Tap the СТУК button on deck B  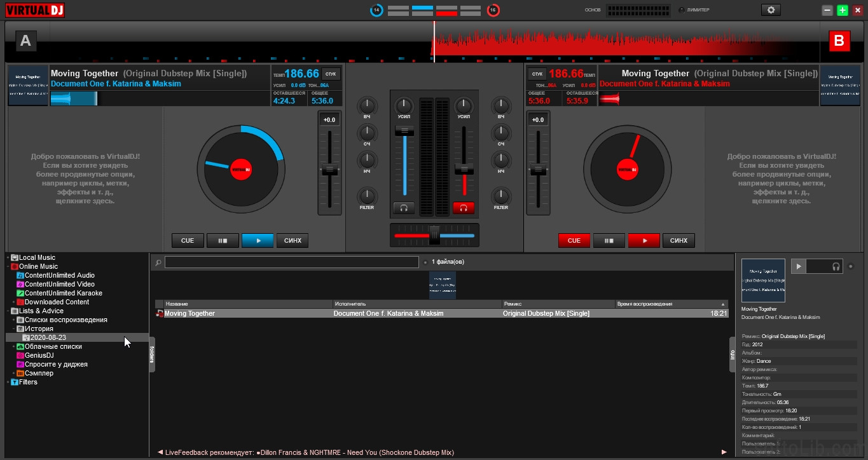click(x=537, y=74)
